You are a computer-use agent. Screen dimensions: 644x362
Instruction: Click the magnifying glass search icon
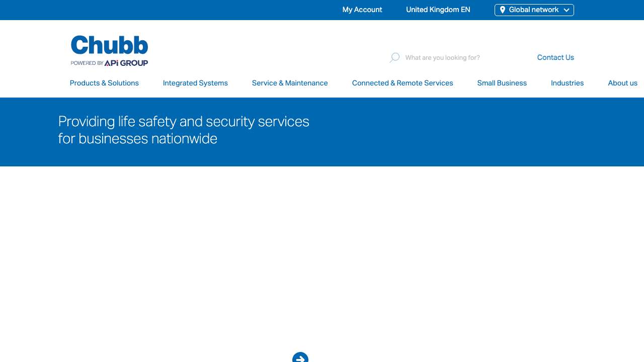point(394,58)
